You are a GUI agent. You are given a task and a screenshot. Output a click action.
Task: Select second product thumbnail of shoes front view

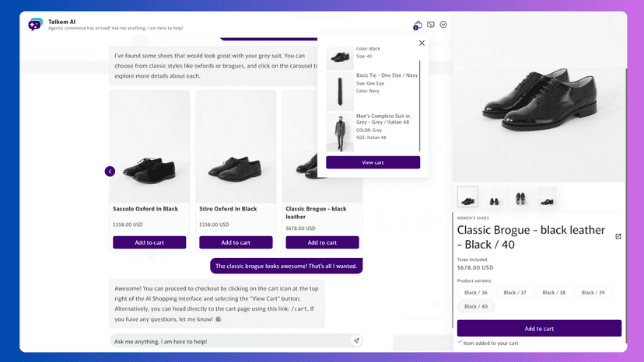click(x=494, y=197)
